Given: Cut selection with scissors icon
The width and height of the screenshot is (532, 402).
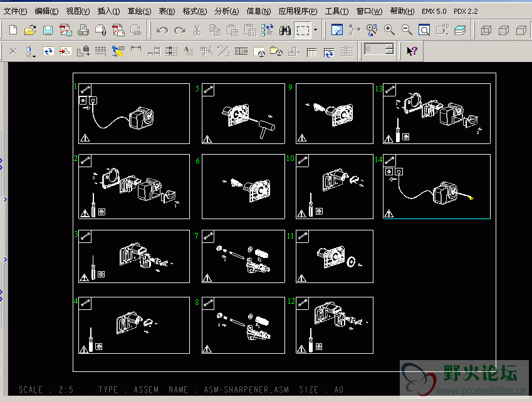Looking at the screenshot, I should point(197,30).
